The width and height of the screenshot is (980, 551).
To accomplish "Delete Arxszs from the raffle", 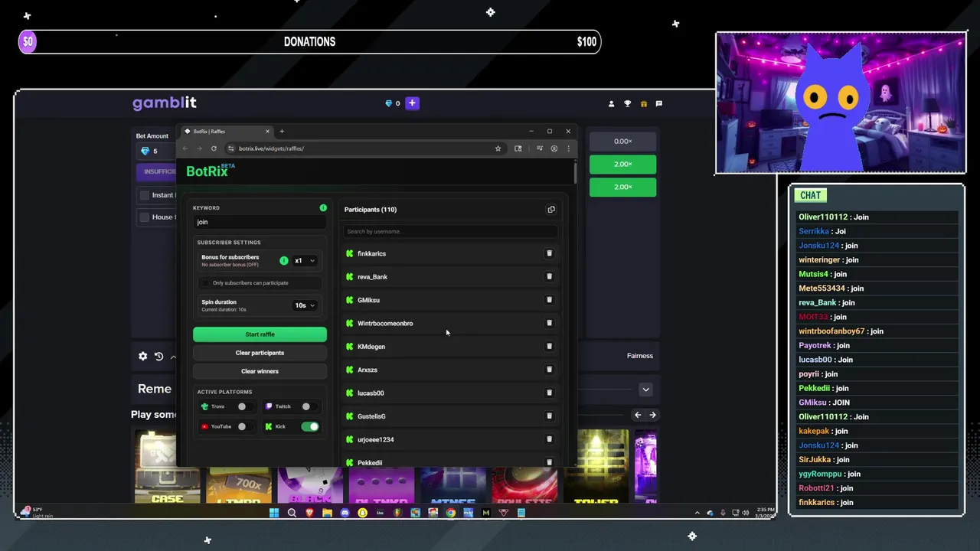I will 549,370.
